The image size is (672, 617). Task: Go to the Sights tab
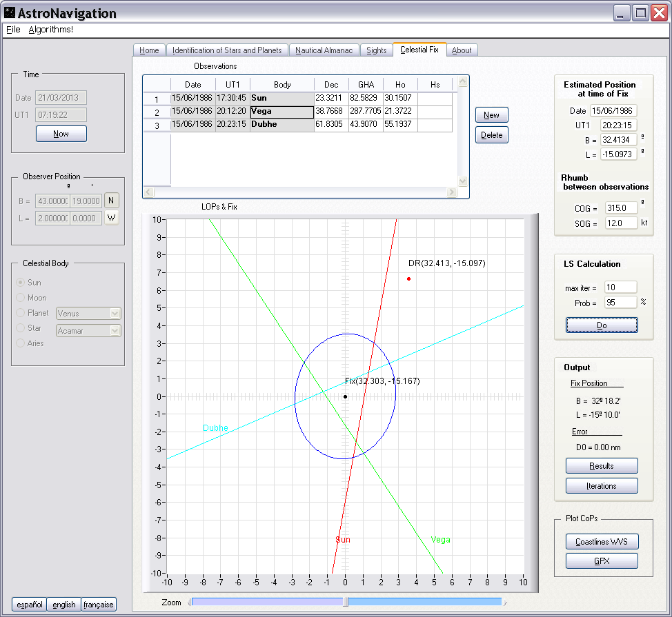point(377,50)
